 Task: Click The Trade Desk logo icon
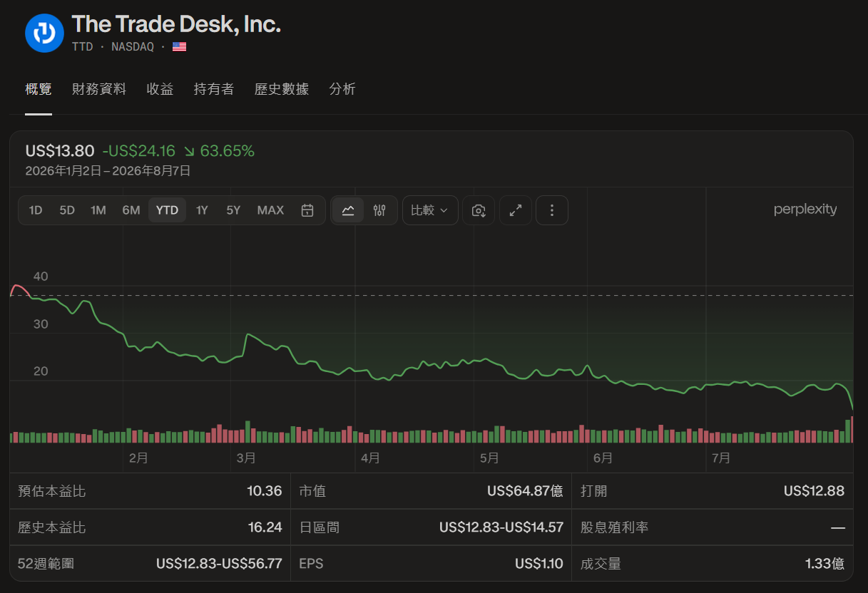[45, 33]
